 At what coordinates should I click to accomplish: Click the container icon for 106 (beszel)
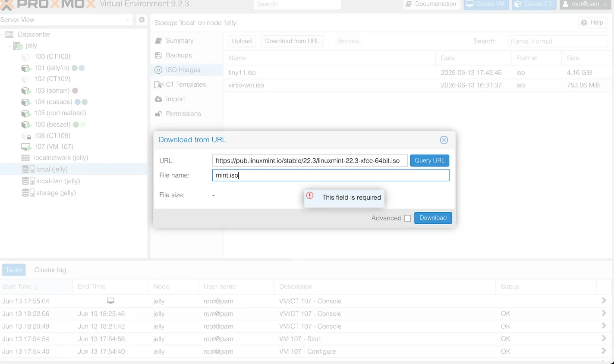(26, 124)
